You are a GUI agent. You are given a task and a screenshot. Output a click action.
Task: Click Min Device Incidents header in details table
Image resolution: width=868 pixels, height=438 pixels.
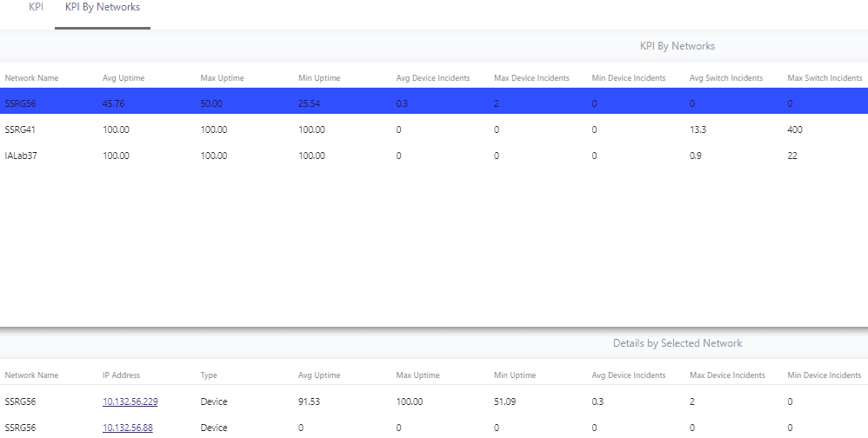coord(825,375)
